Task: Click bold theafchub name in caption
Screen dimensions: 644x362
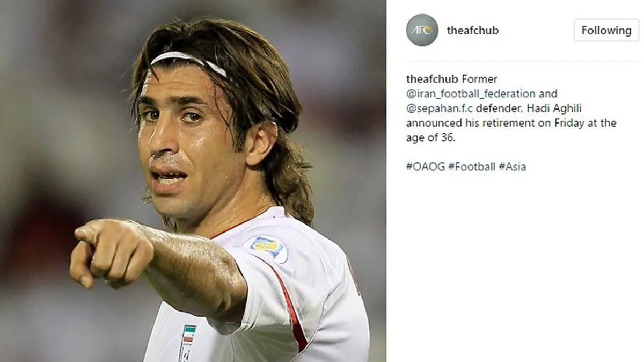Action: point(433,79)
